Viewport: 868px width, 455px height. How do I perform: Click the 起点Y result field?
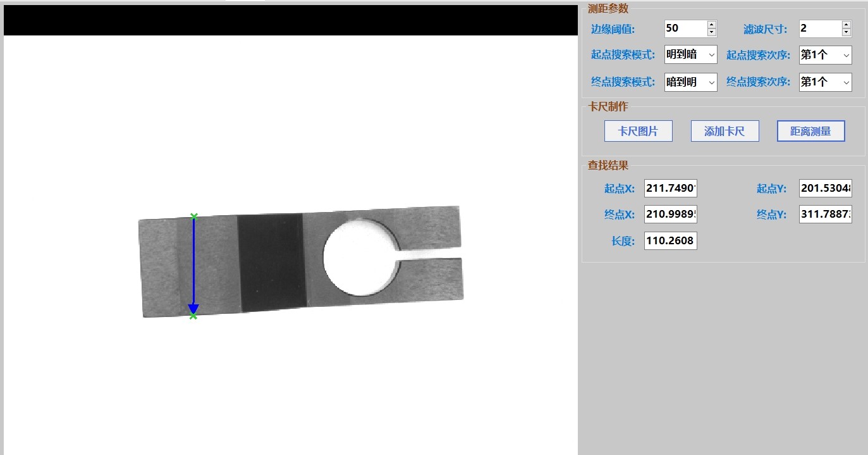click(x=825, y=188)
